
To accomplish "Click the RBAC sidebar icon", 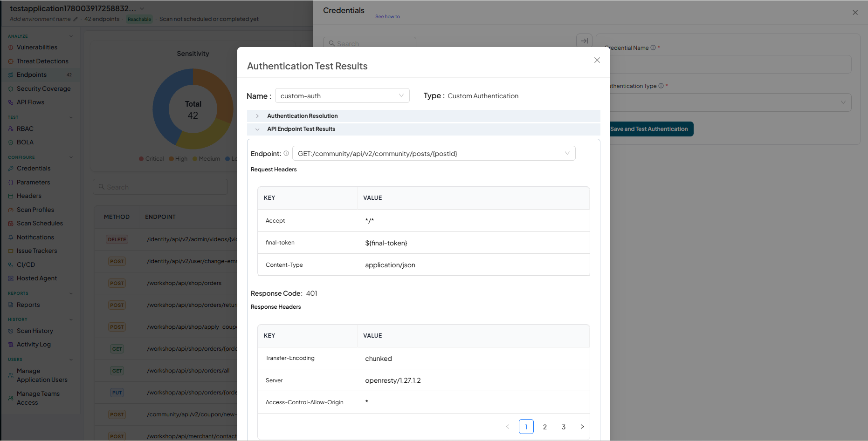I will [x=11, y=129].
